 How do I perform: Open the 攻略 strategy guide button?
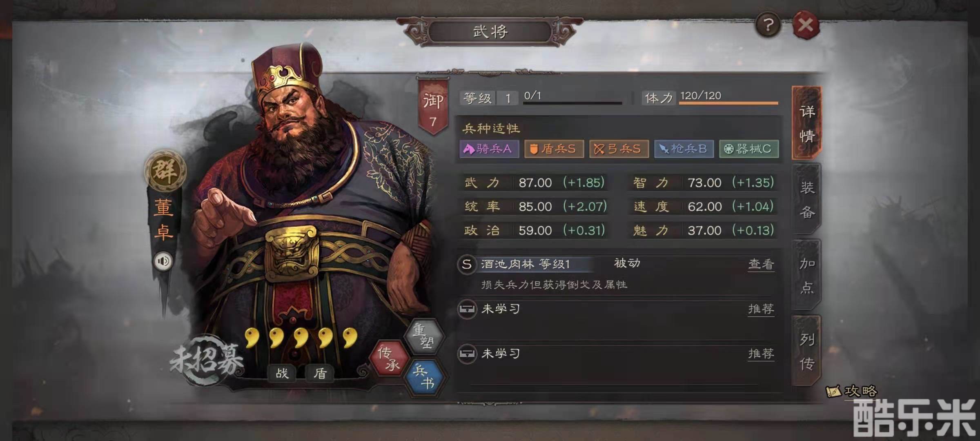852,391
